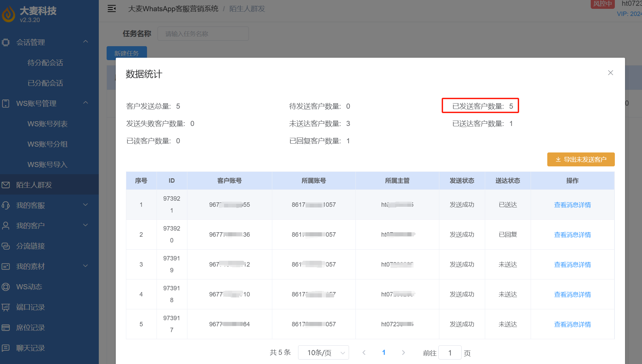Screen dimensions: 642x364
Task: View message details for row 4
Action: 572,294
